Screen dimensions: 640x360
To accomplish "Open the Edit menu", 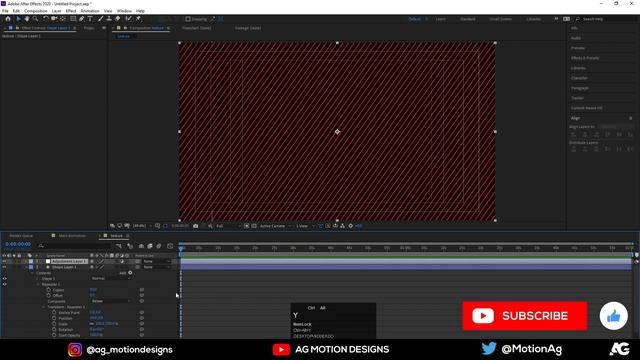I will [x=16, y=11].
